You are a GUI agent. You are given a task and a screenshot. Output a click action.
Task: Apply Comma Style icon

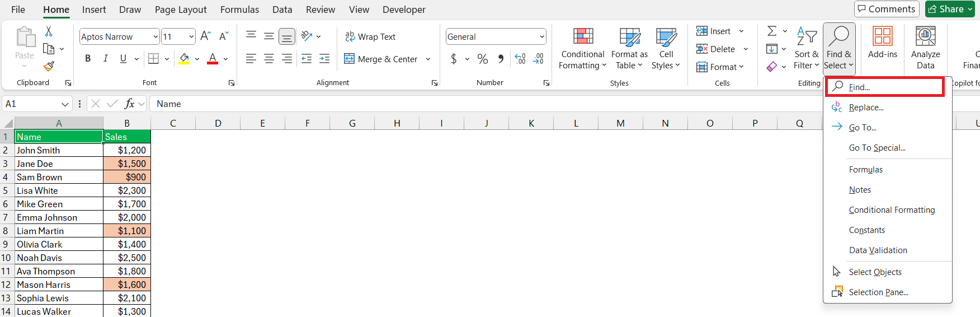[501, 59]
